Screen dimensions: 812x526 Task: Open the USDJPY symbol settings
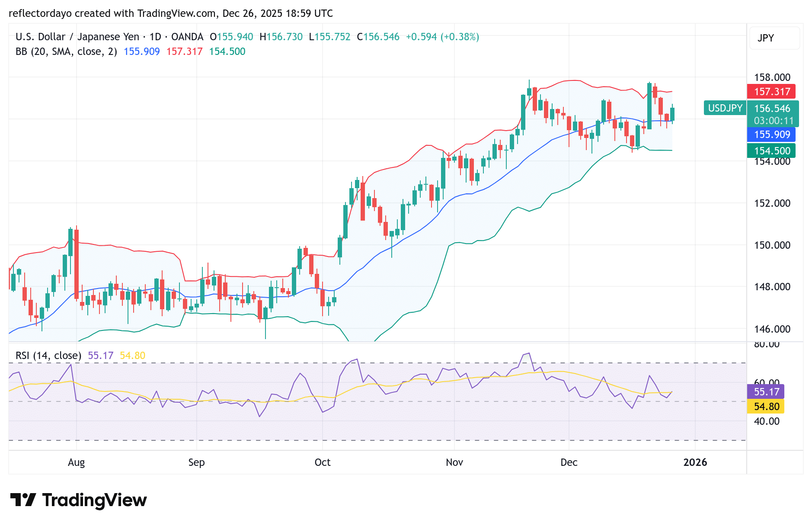pyautogui.click(x=78, y=37)
